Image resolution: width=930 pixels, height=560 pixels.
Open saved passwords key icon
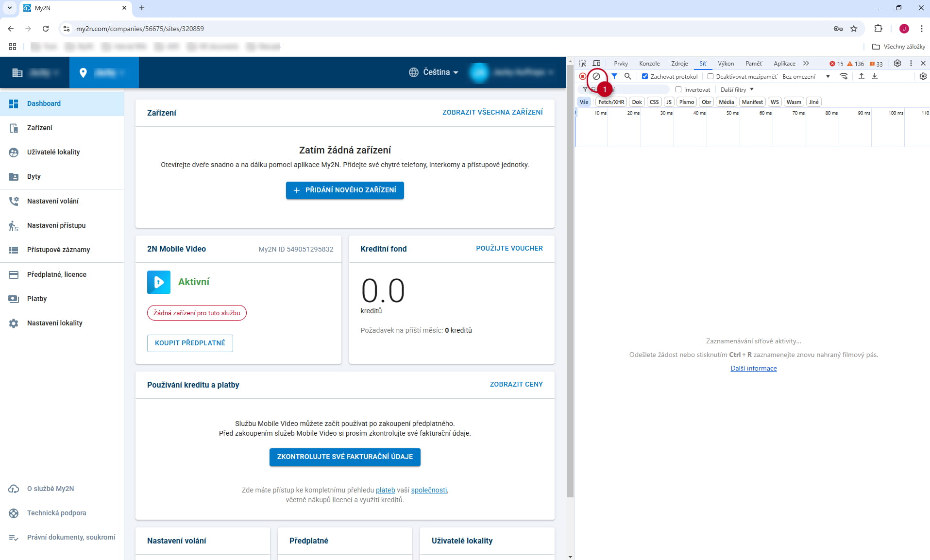point(838,29)
